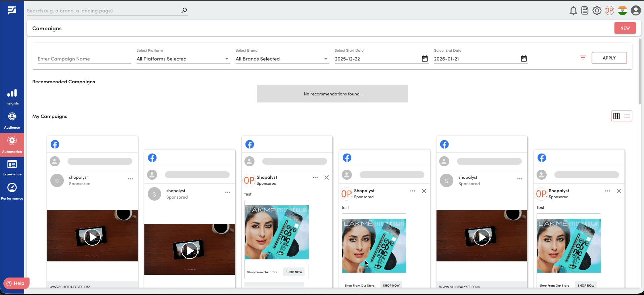Click Lakme ad image on sixth card
The image size is (644, 295).
click(569, 246)
